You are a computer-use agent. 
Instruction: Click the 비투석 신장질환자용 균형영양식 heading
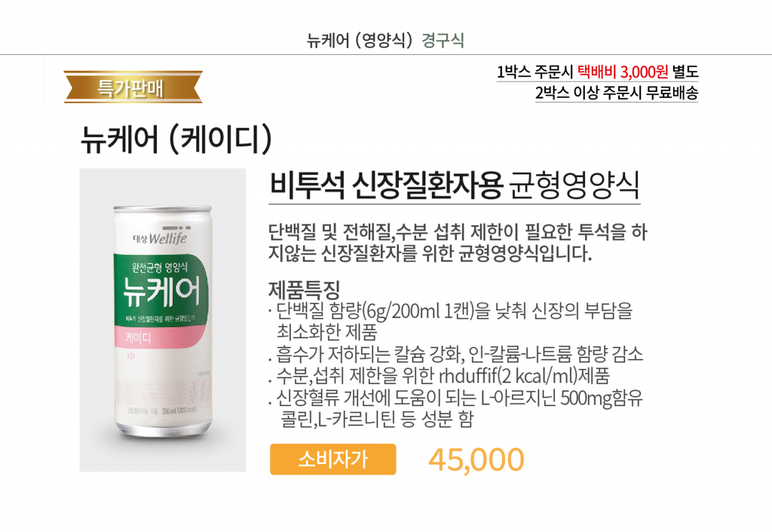click(x=455, y=185)
